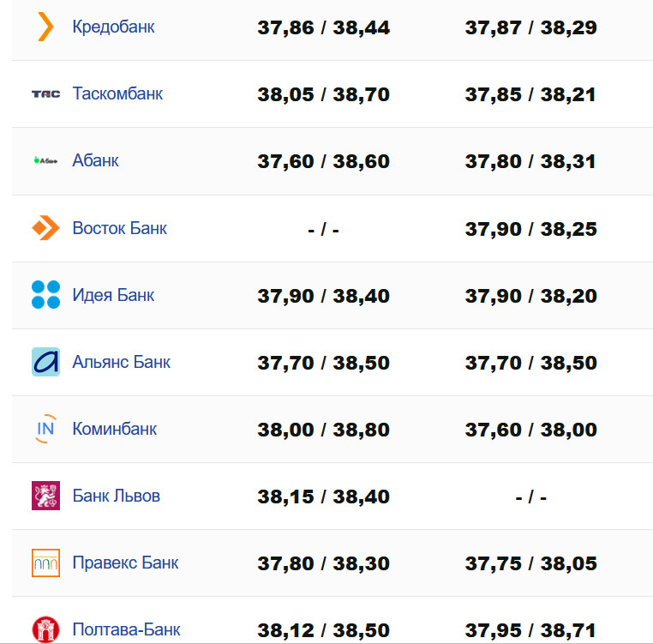This screenshot has height=644, width=653.
Task: Follow the Абанк link
Action: click(x=95, y=160)
